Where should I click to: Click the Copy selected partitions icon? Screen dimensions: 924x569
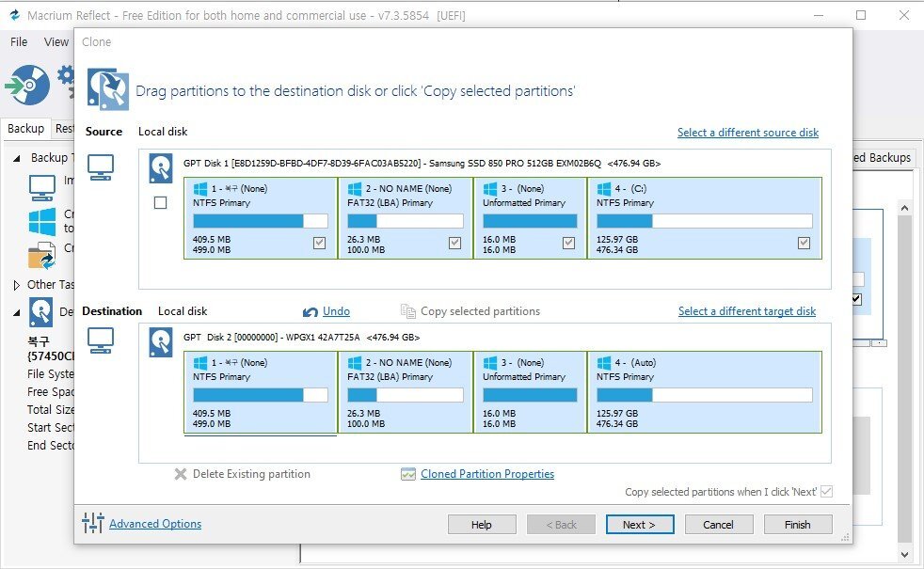tap(408, 311)
